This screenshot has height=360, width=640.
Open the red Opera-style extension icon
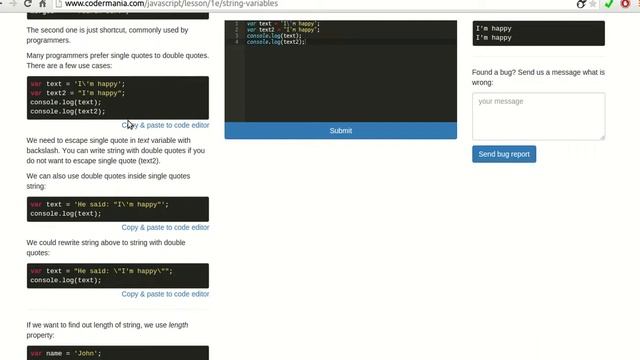tap(625, 4)
